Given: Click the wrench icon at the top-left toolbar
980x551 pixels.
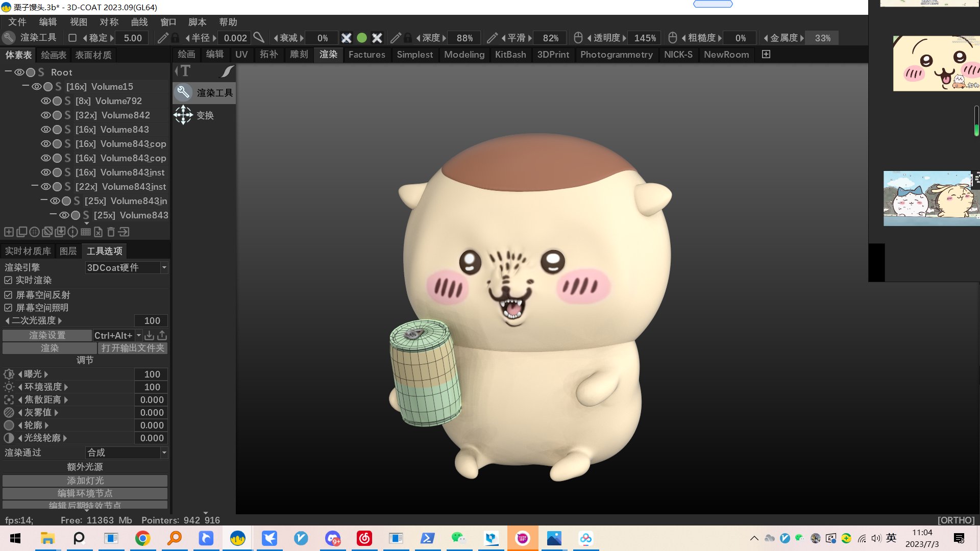Looking at the screenshot, I should 8,38.
